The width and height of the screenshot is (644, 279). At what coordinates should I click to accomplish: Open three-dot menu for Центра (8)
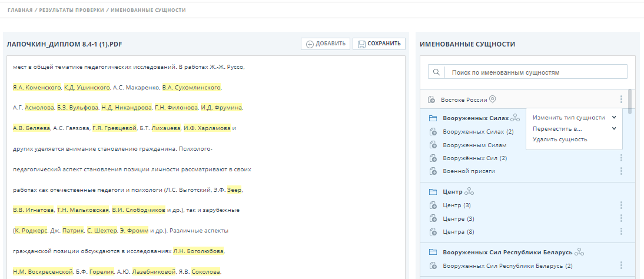[621, 231]
